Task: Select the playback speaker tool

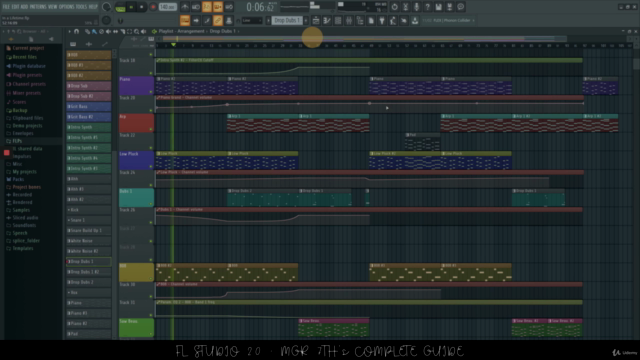Action: (143, 31)
